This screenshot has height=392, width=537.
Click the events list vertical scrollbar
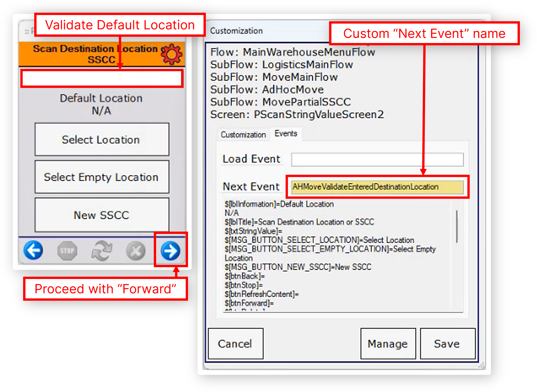pos(457,227)
